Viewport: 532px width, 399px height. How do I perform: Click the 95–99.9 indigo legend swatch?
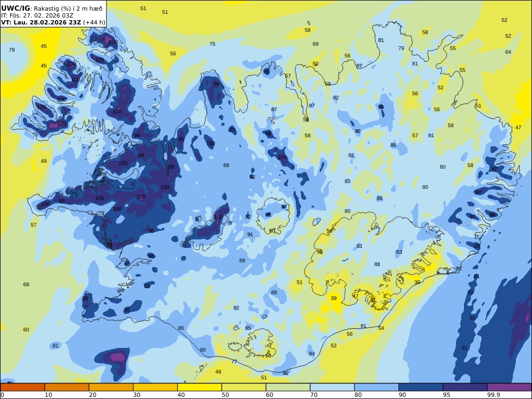click(x=465, y=387)
